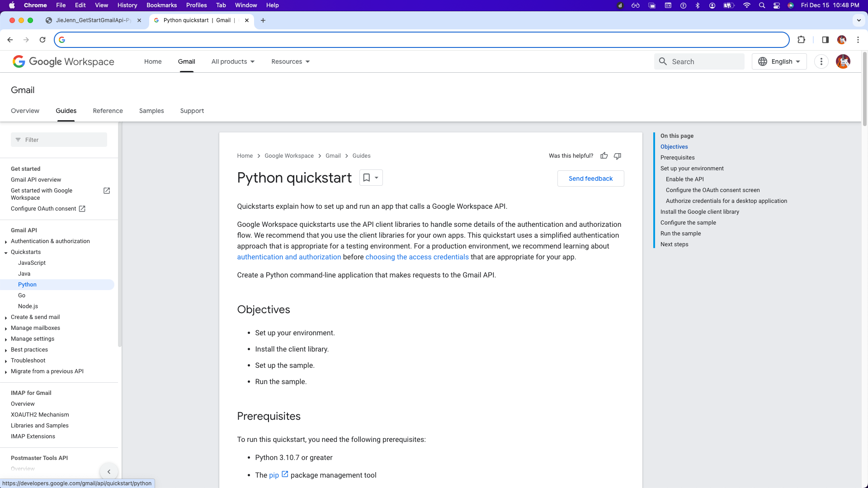The height and width of the screenshot is (488, 868).
Task: Open the History menu in menu bar
Action: (127, 5)
